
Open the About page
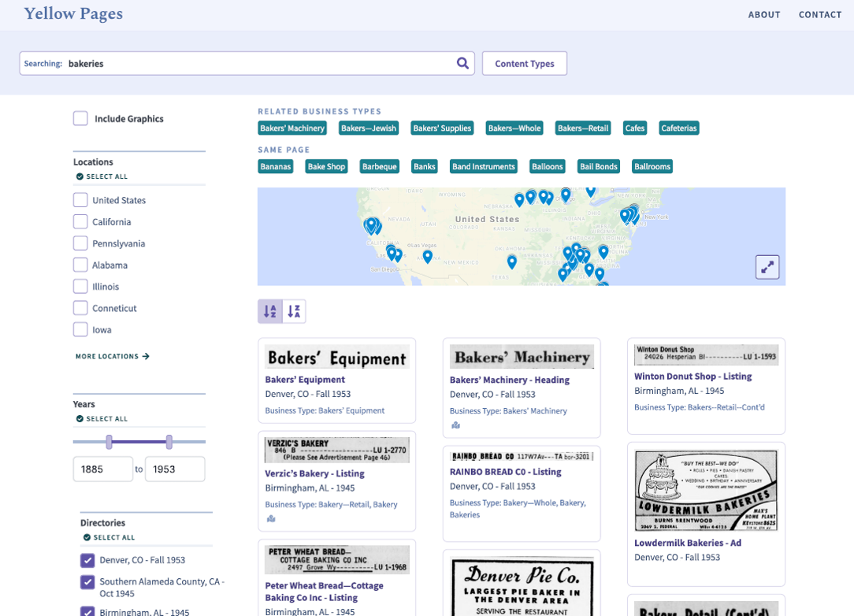[x=764, y=15]
